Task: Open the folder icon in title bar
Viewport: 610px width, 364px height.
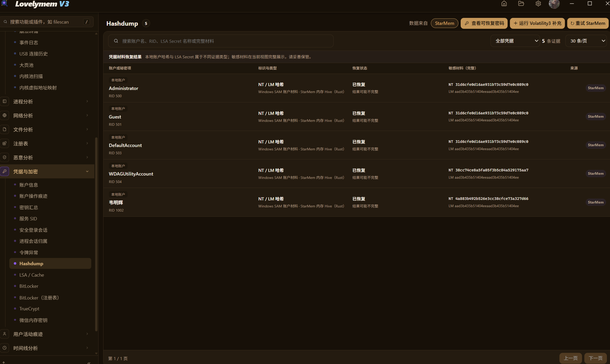Action: (x=521, y=4)
